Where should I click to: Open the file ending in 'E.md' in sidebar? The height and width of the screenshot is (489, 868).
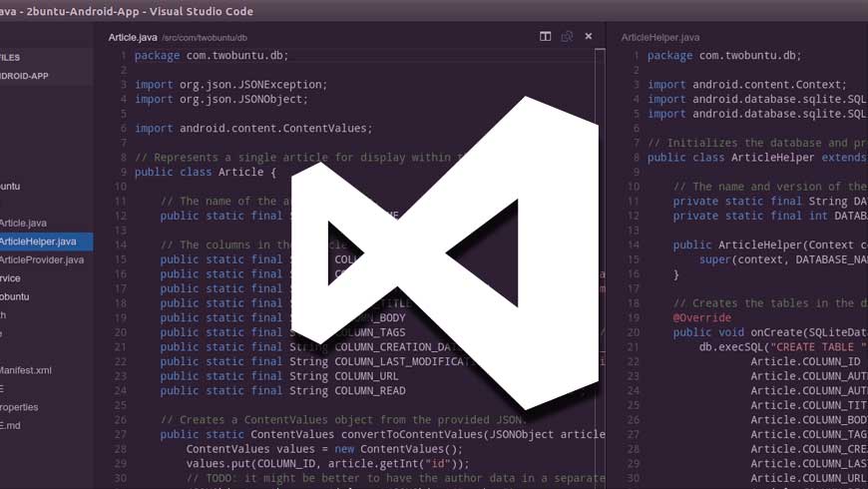coord(11,425)
